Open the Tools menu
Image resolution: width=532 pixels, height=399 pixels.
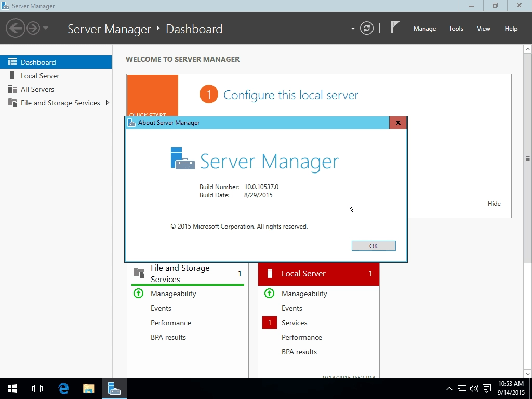pyautogui.click(x=456, y=29)
